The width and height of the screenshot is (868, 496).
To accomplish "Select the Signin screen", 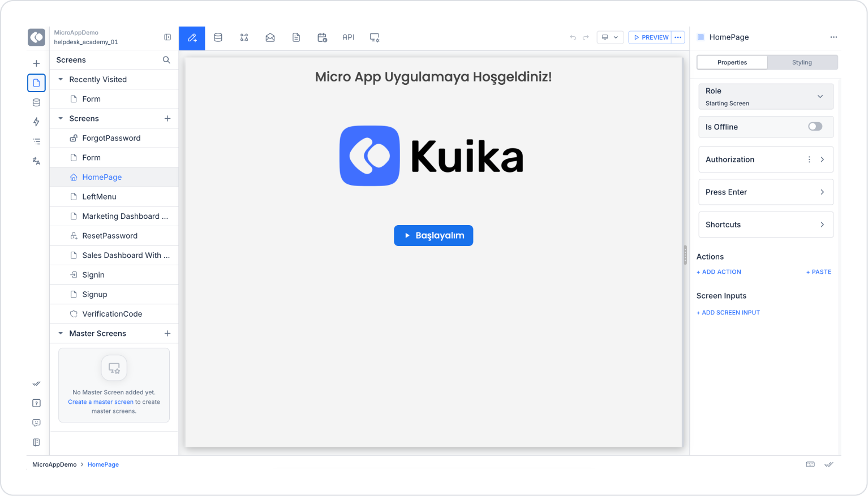I will coord(114,275).
